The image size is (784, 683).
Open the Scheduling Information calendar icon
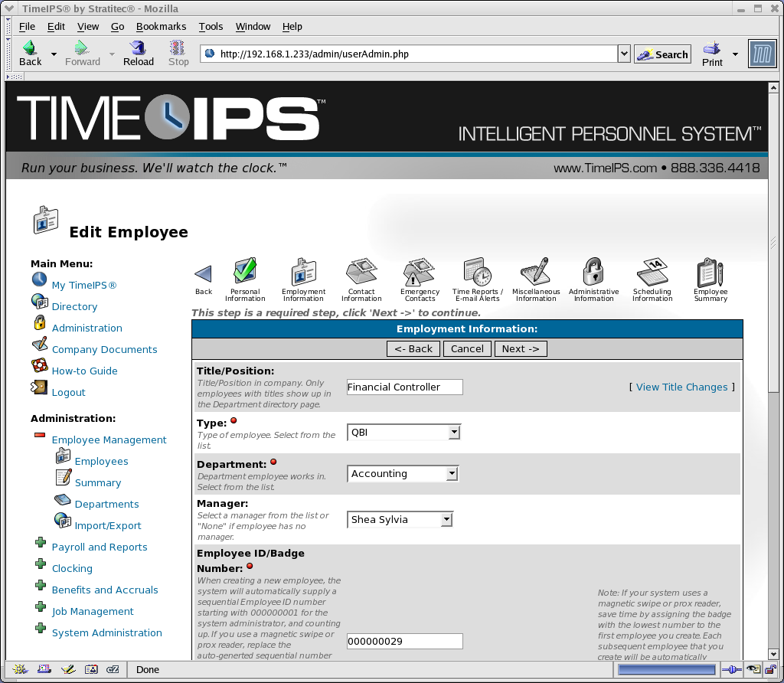pos(652,270)
